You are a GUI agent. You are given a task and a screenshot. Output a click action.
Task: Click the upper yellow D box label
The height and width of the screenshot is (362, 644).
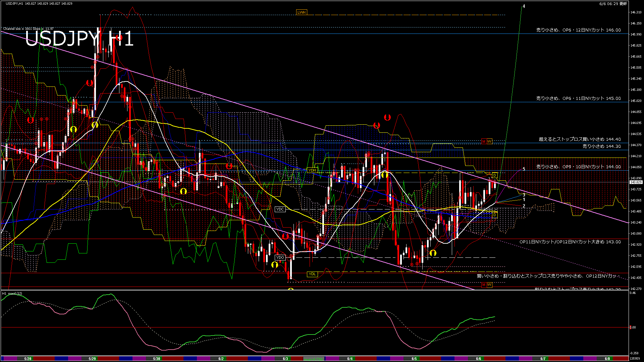click(494, 175)
